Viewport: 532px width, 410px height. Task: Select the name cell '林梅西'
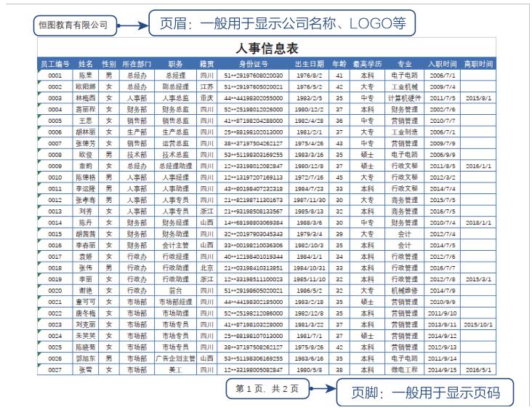(86, 98)
